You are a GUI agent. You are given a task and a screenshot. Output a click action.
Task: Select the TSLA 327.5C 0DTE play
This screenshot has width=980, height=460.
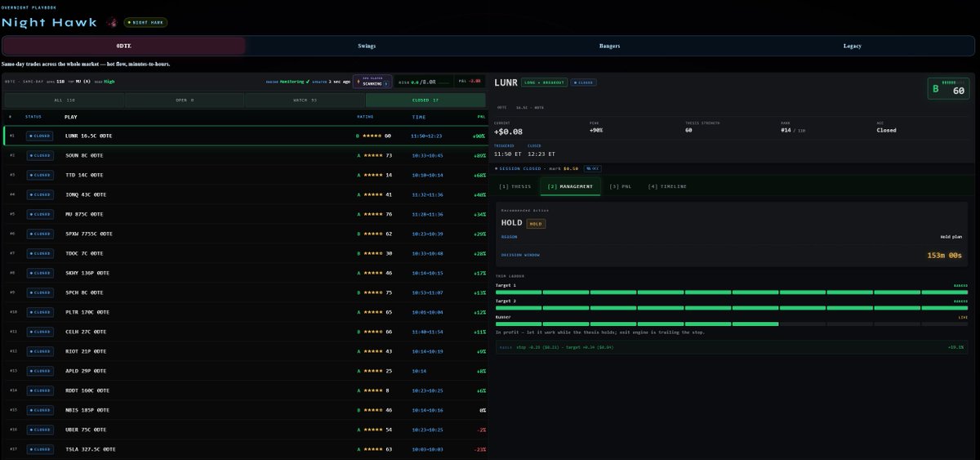point(245,449)
